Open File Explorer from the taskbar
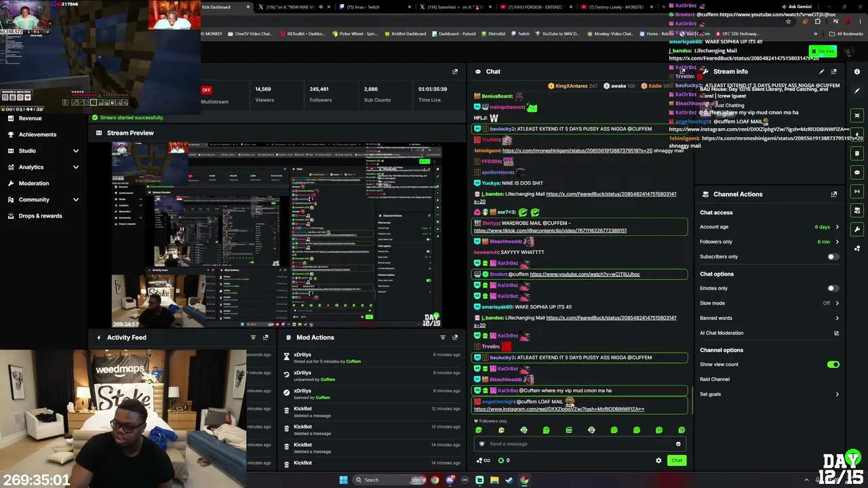This screenshot has width=868, height=488. [x=494, y=480]
